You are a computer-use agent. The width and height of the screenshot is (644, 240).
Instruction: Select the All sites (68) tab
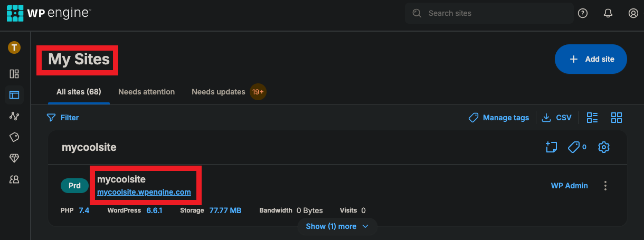[x=79, y=92]
